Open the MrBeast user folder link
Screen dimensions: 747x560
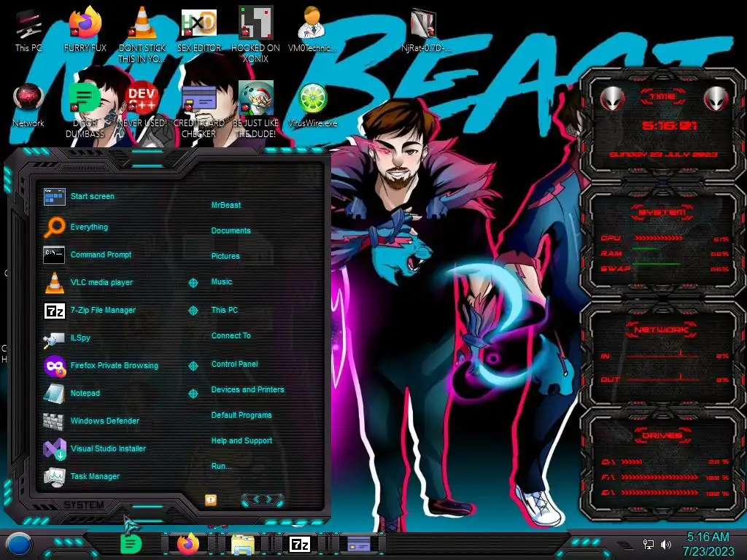point(226,205)
